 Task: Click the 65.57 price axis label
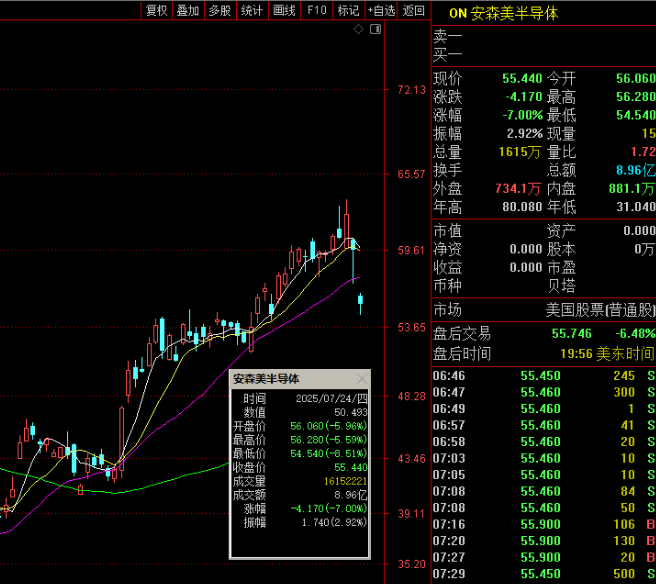pos(411,174)
